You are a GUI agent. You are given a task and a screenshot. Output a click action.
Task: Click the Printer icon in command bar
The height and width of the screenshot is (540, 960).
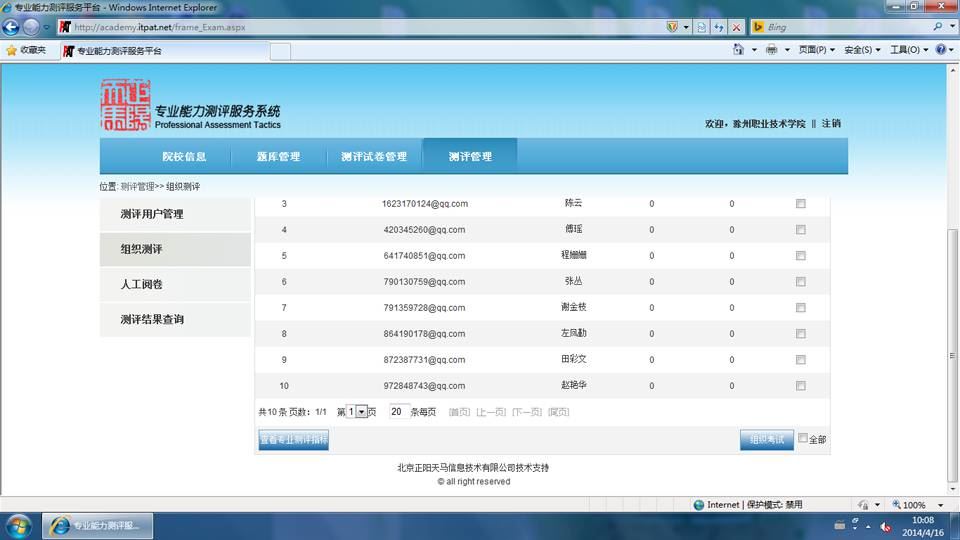point(771,50)
